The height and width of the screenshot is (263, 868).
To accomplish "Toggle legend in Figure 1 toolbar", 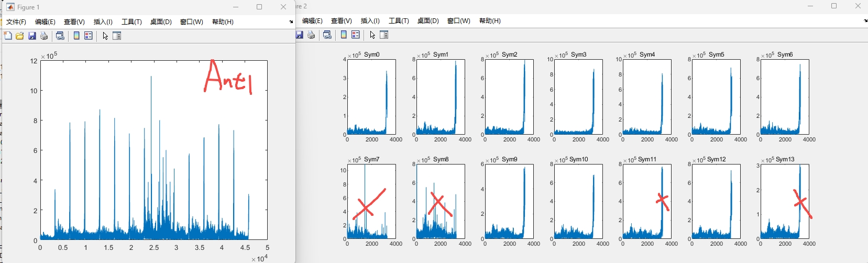I will 89,36.
